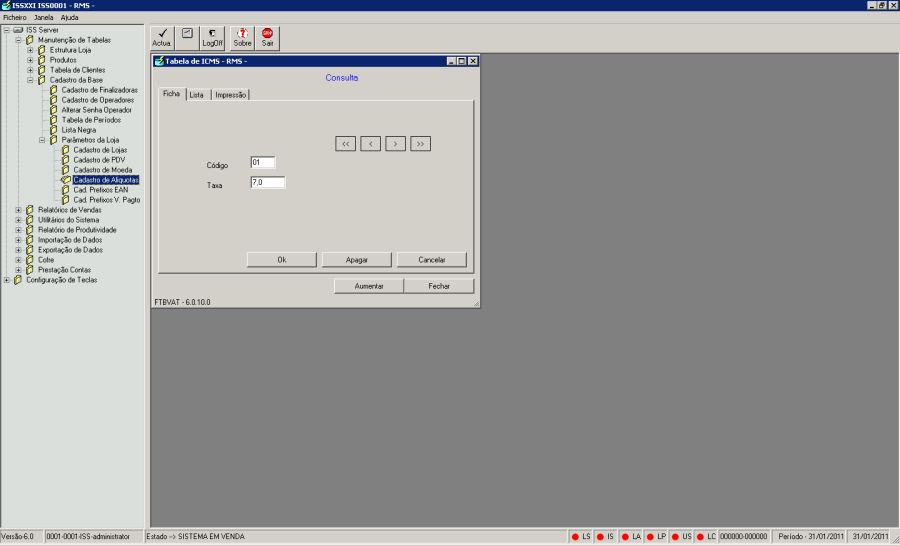This screenshot has height=546, width=900.
Task: Open the Sobre help toolbar button
Action: (242, 38)
